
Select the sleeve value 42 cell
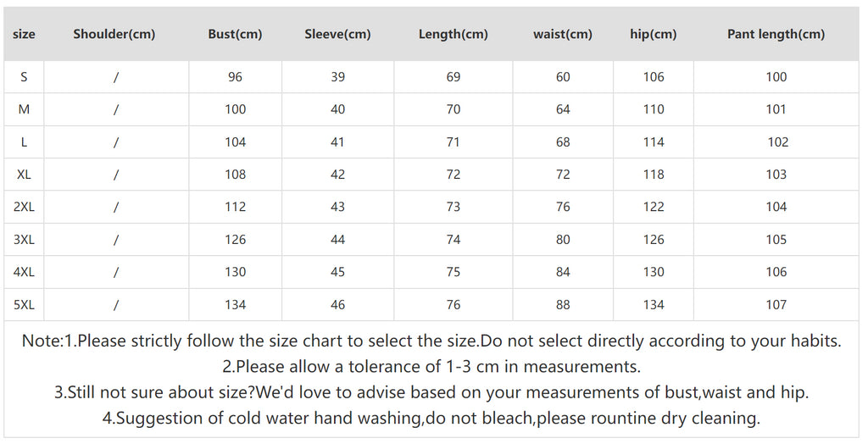[337, 175]
